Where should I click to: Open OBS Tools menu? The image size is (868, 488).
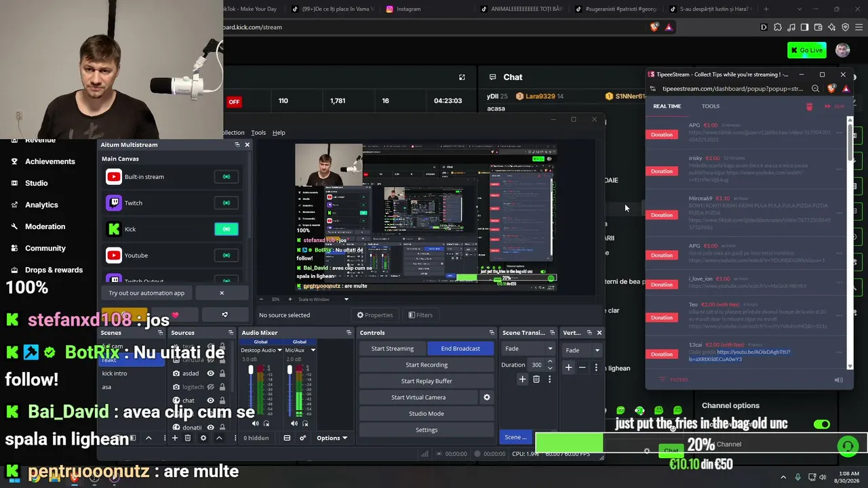point(258,133)
